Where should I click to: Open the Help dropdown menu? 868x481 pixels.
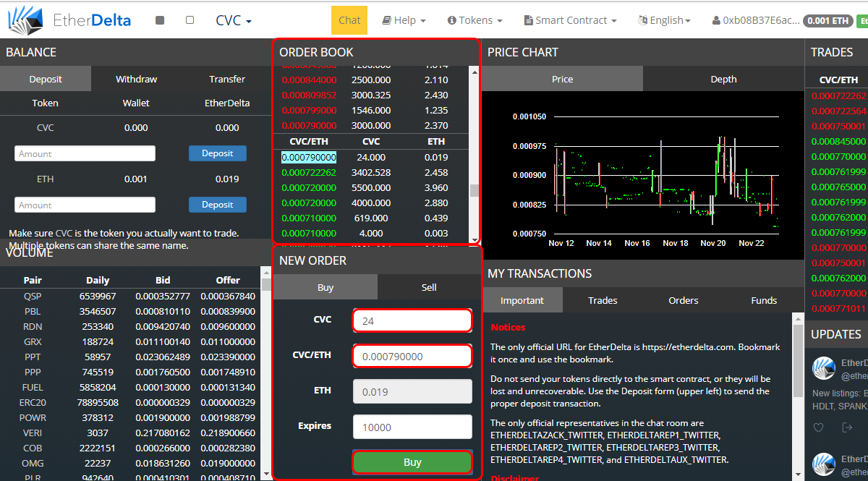click(x=404, y=20)
